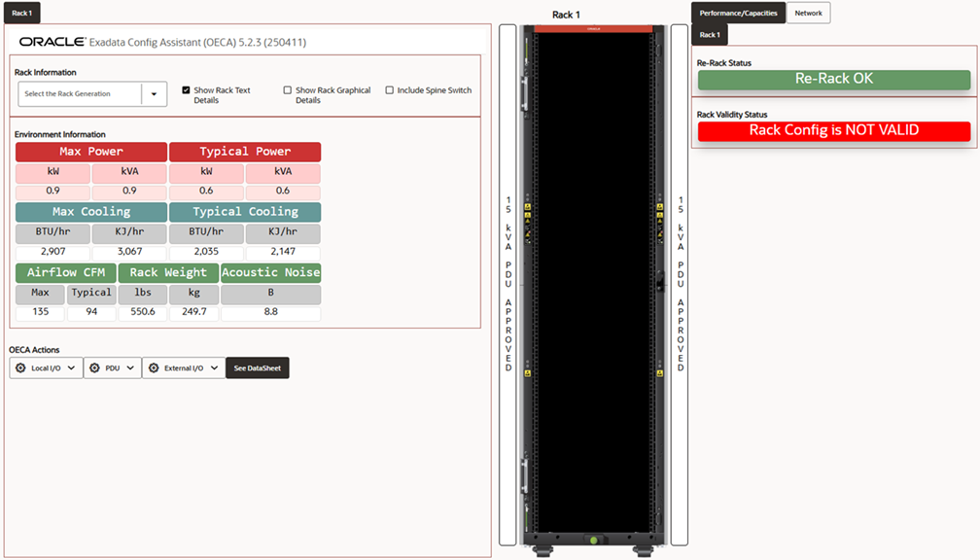The width and height of the screenshot is (980, 560).
Task: Click the Typical Power header
Action: point(245,152)
